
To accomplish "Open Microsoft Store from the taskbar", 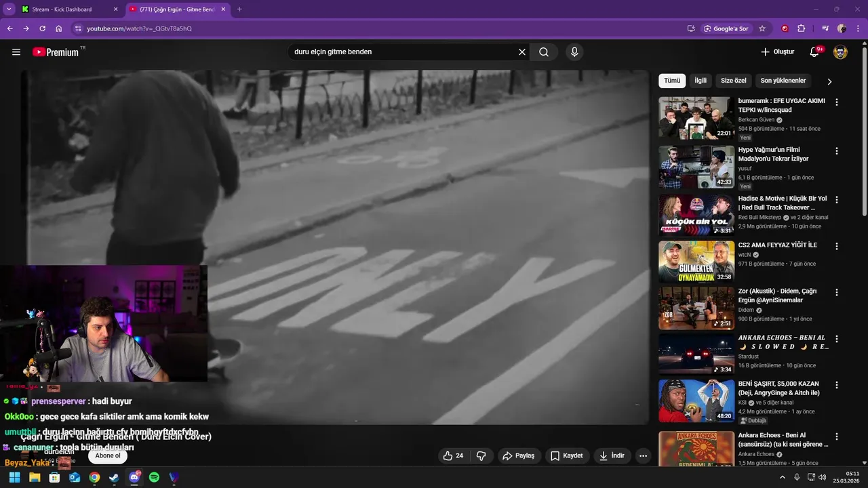I will click(54, 477).
